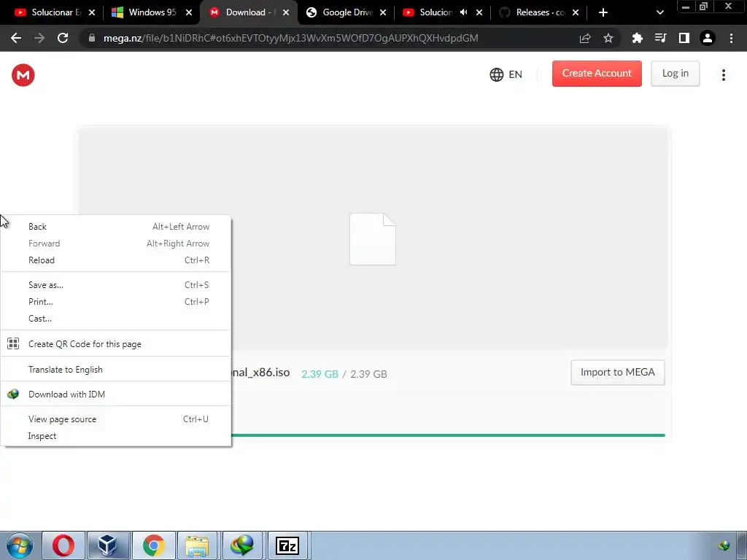Image resolution: width=747 pixels, height=560 pixels.
Task: Choose Back in context menu
Action: click(x=116, y=227)
